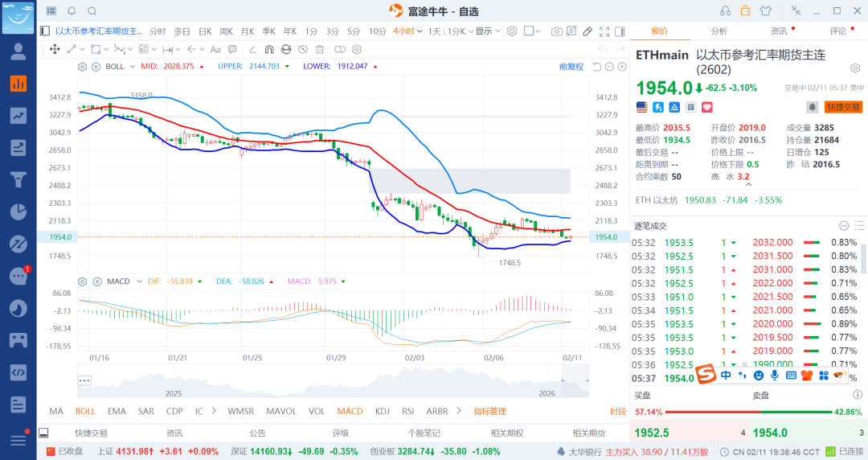Open the BOLL indicator dropdown arrow
The width and height of the screenshot is (868, 460).
tap(132, 67)
